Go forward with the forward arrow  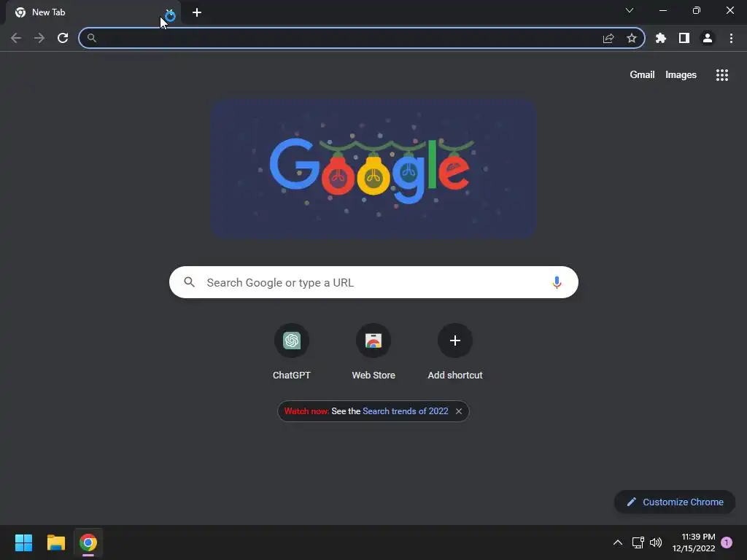coord(39,38)
